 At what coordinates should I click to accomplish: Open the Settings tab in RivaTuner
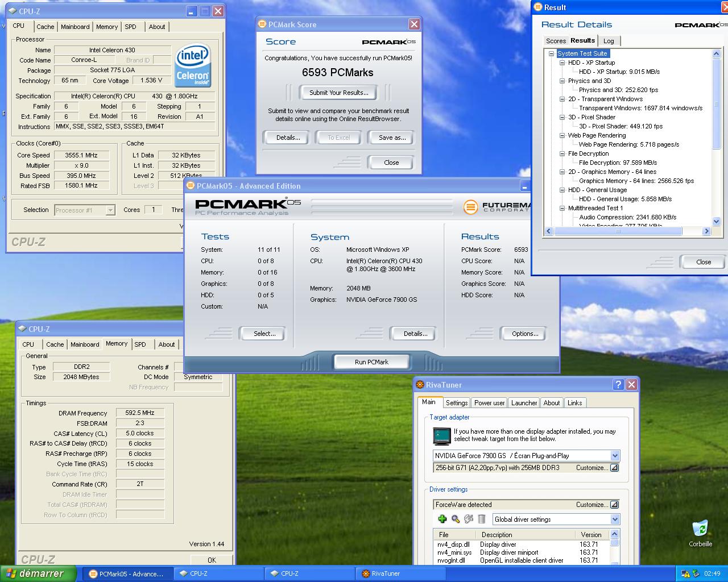click(x=457, y=403)
